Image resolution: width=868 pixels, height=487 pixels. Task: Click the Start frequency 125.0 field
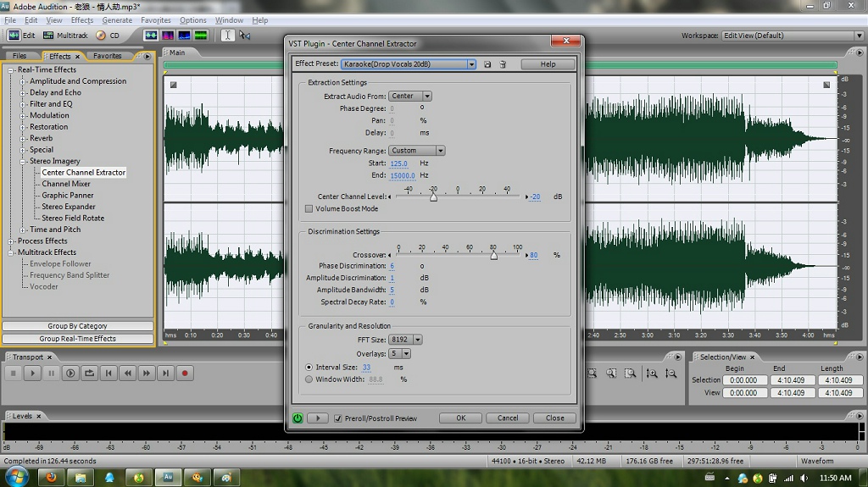point(399,163)
